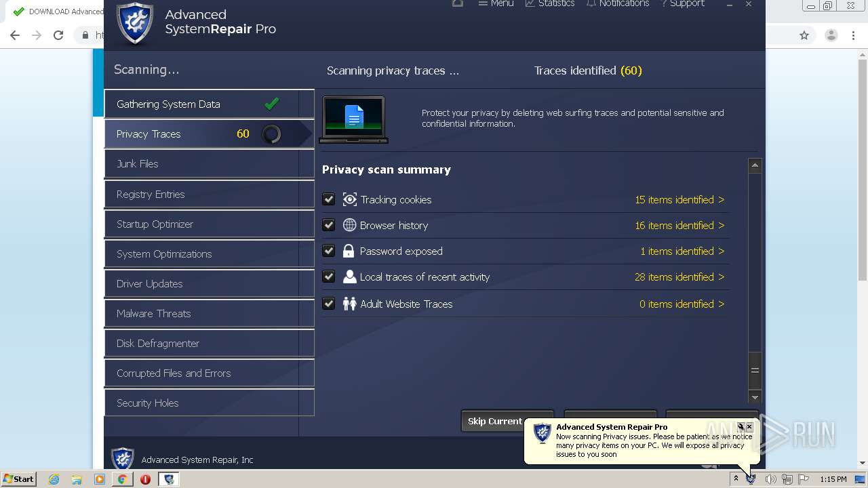Expand the 15 items identified for Tracking cookies
The image size is (868, 488).
tap(679, 200)
